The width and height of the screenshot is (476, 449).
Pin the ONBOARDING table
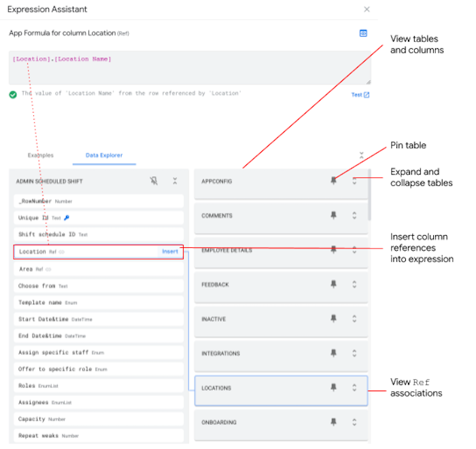pos(333,423)
